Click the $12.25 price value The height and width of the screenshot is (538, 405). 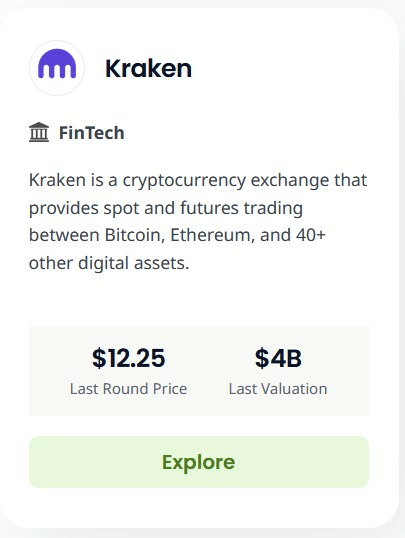coord(128,358)
